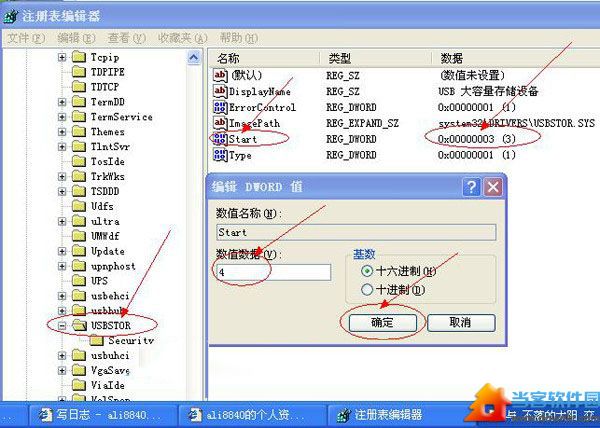600x428 pixels.
Task: Expand the TSDDD tree node
Action: pyautogui.click(x=62, y=192)
